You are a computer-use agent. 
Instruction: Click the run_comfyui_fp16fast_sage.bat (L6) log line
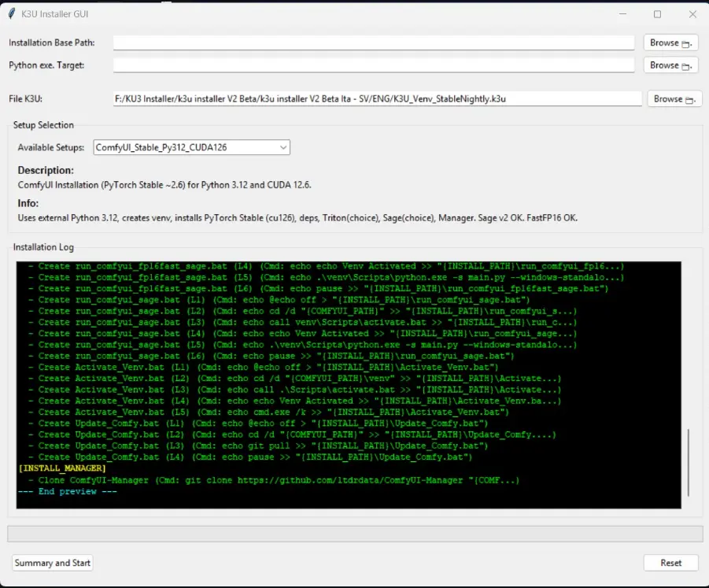pyautogui.click(x=318, y=289)
